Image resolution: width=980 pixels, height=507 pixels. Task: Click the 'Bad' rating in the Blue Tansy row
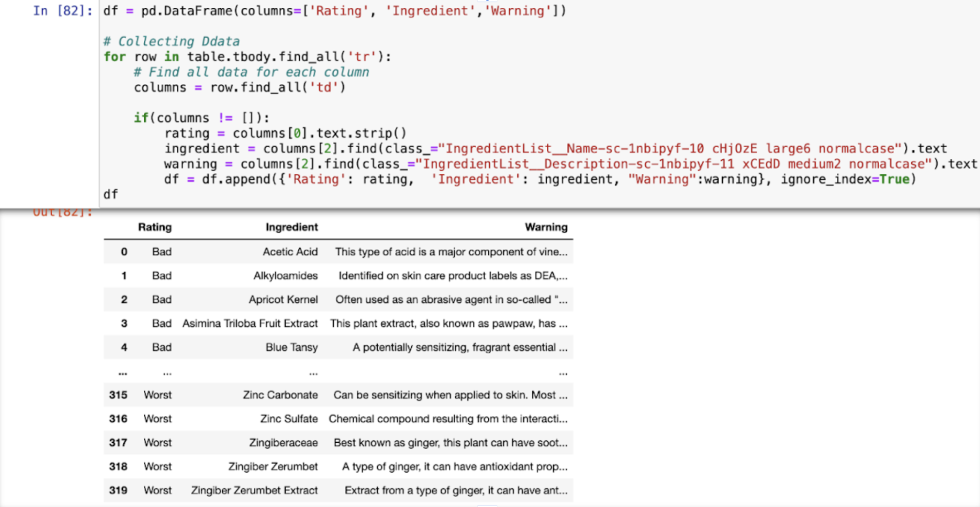162,347
